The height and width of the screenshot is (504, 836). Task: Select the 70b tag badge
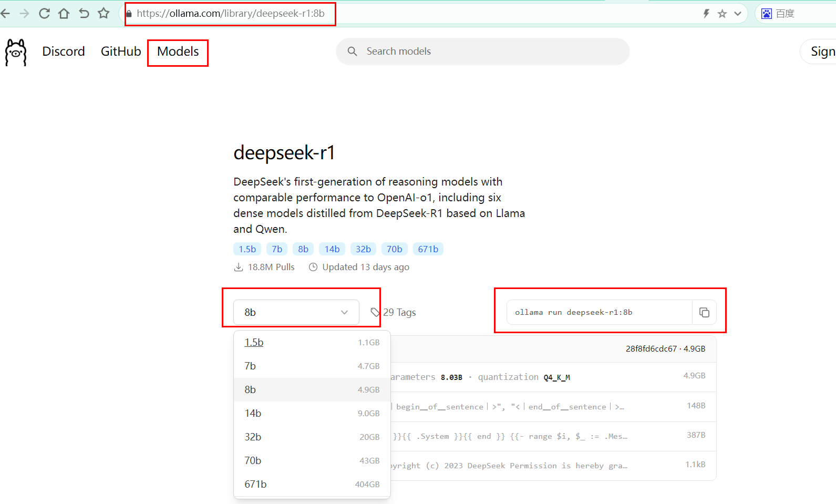tap(395, 249)
